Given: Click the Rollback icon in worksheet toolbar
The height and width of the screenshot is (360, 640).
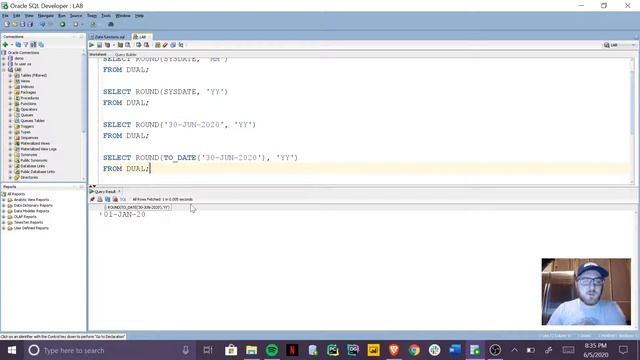Looking at the screenshot, I should click(146, 45).
